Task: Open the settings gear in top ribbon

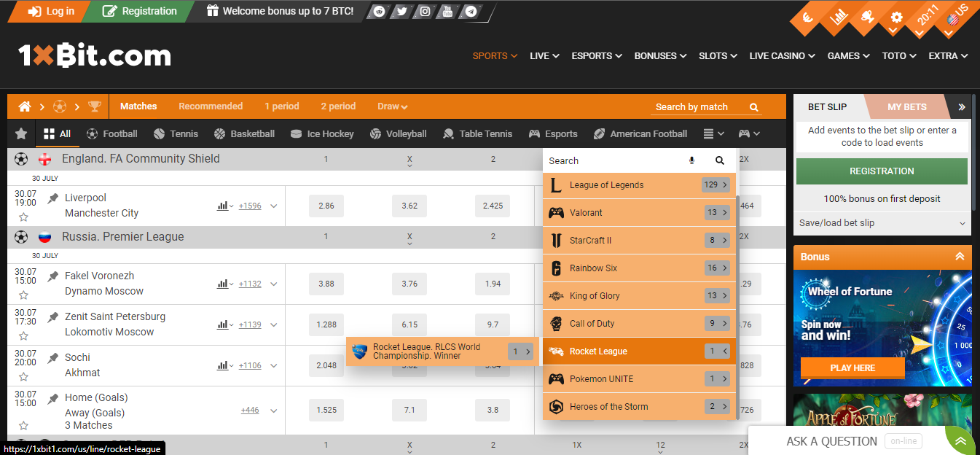Action: coord(896,17)
